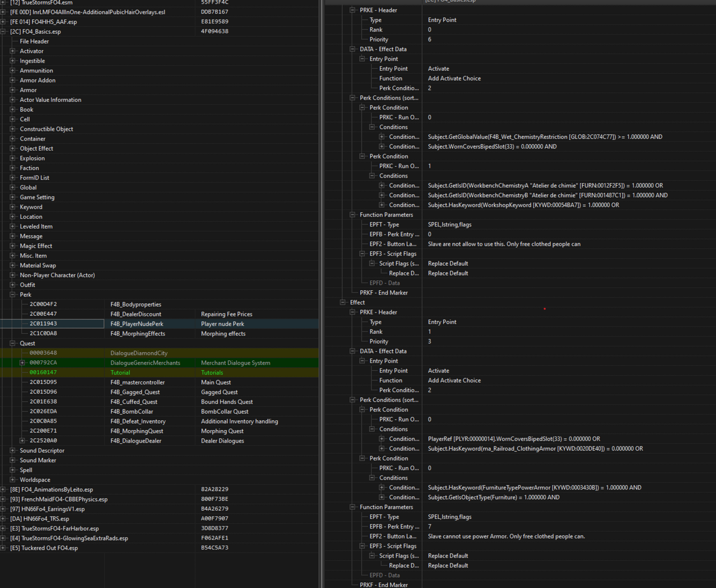The width and height of the screenshot is (716, 588).
Task: Open the Tutorial quest 00160147
Action: [159, 372]
